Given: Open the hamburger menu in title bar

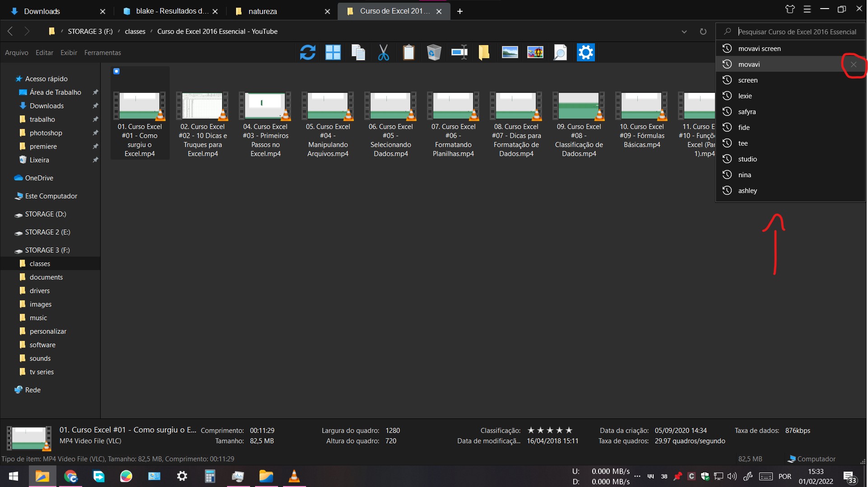Looking at the screenshot, I should coord(808,9).
